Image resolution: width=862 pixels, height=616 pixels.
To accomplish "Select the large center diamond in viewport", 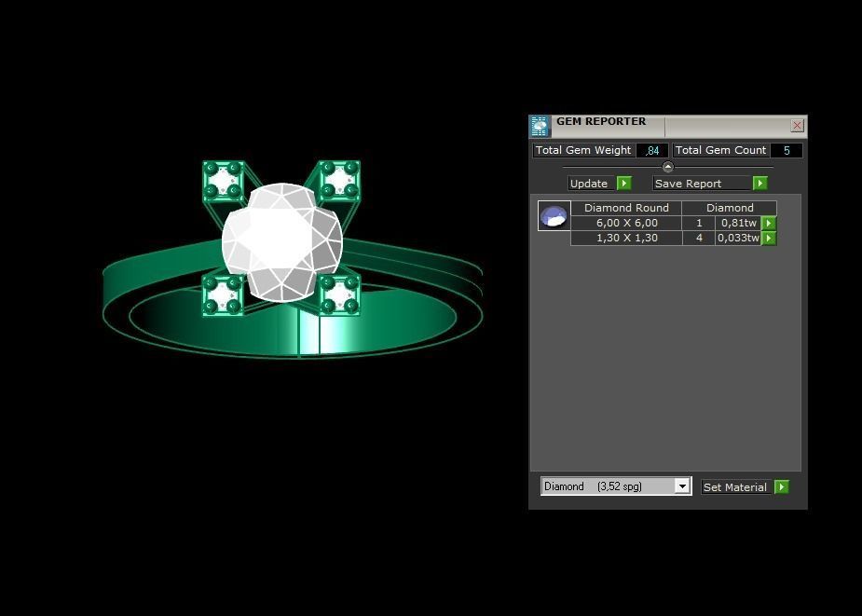I will coord(282,242).
